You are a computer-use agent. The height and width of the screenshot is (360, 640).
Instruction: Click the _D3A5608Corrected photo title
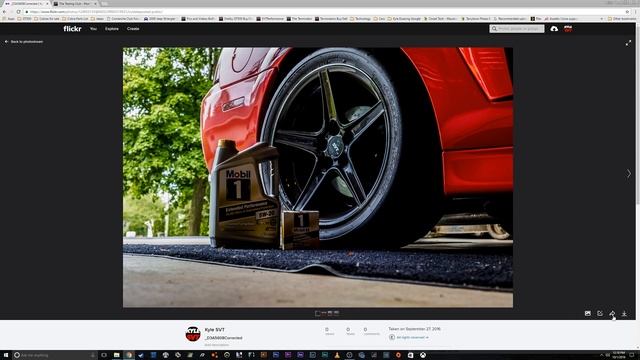tap(223, 338)
